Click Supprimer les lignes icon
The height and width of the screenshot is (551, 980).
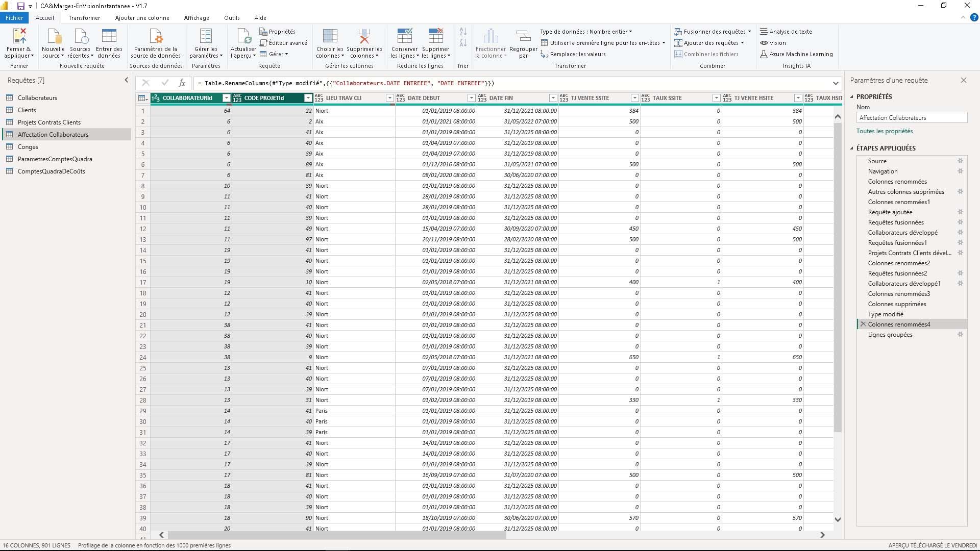[435, 36]
